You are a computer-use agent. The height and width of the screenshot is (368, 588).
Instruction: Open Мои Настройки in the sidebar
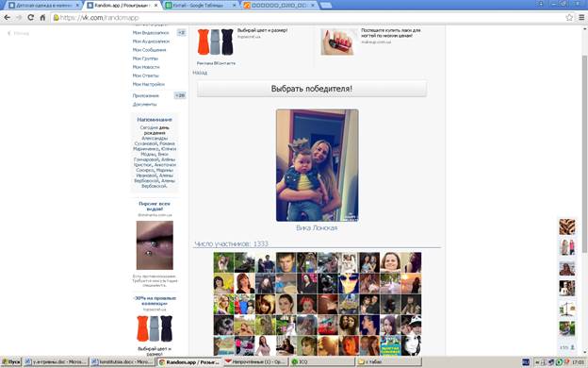point(149,84)
